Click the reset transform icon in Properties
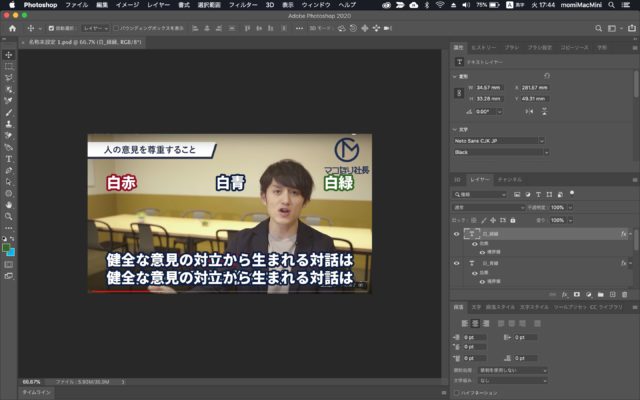 [x=547, y=76]
